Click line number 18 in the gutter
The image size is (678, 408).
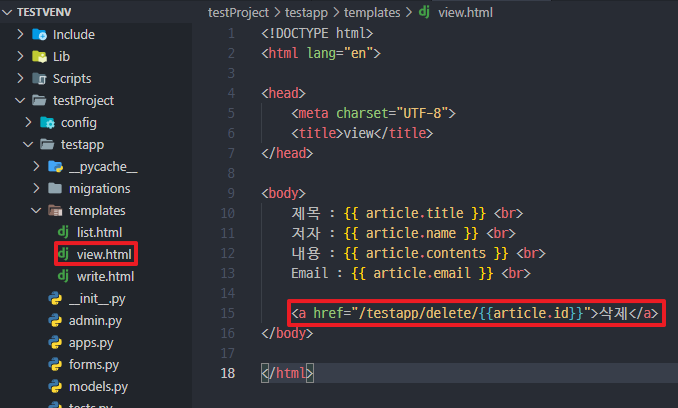coord(228,373)
